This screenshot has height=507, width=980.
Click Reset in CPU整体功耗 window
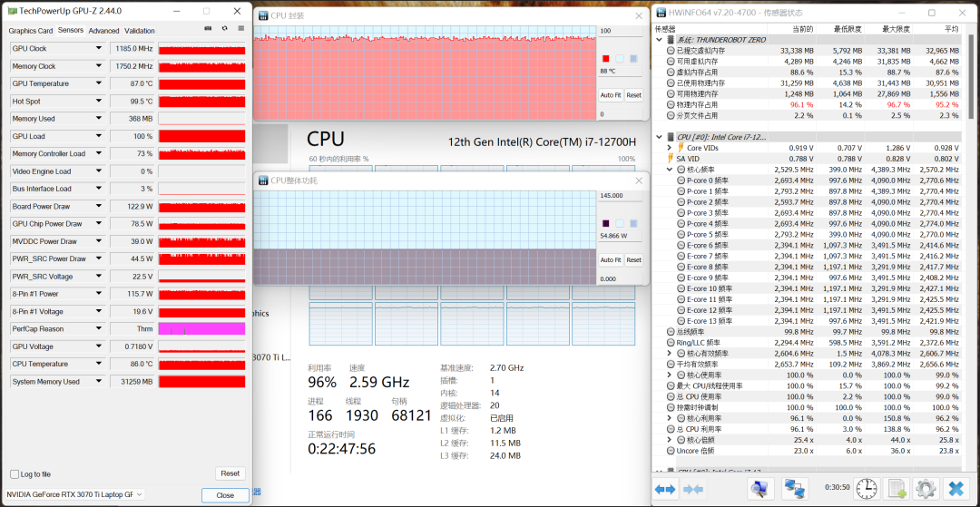(633, 260)
